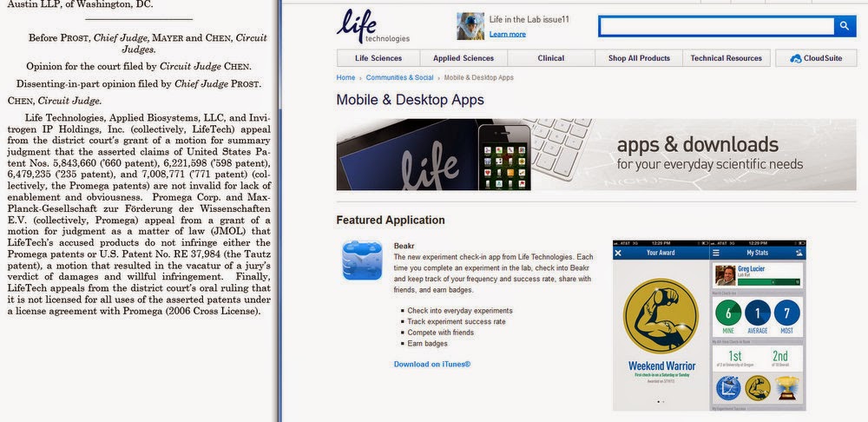This screenshot has width=868, height=422.
Task: Click the Greg Lucier name in My Stats
Action: pos(752,268)
